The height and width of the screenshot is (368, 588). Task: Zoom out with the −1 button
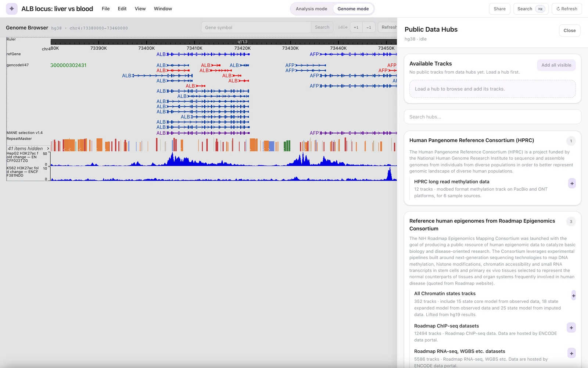369,27
